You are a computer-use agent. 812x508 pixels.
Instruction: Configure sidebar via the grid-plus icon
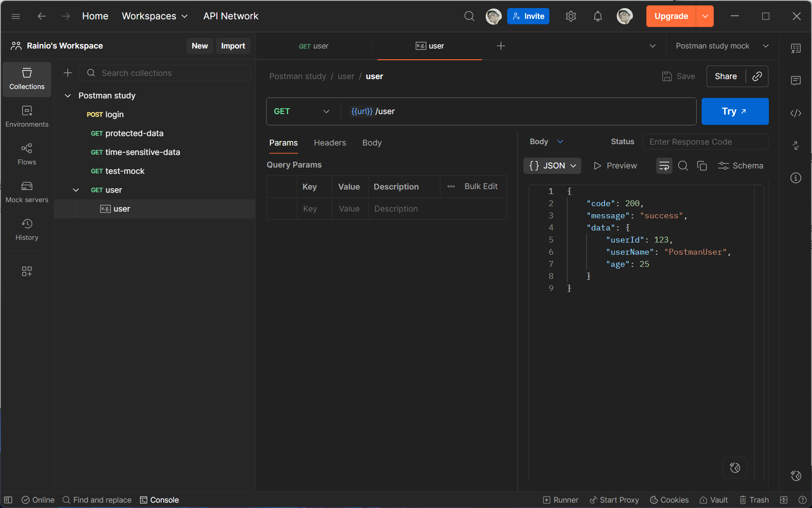tap(27, 271)
